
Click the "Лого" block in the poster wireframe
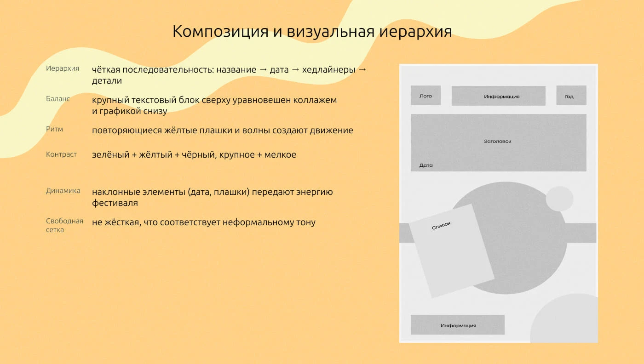(x=425, y=96)
